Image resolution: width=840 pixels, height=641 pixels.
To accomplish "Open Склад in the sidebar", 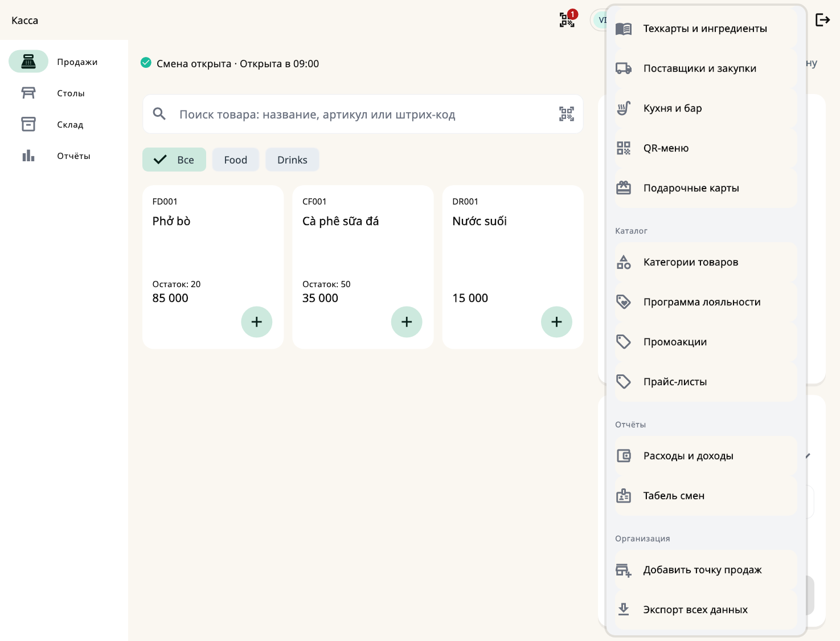I will point(64,124).
